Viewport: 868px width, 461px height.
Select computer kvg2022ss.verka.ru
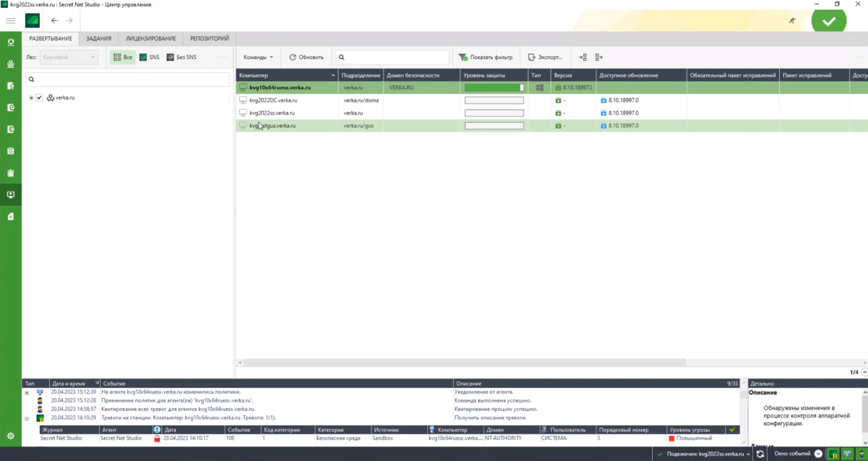coord(272,113)
